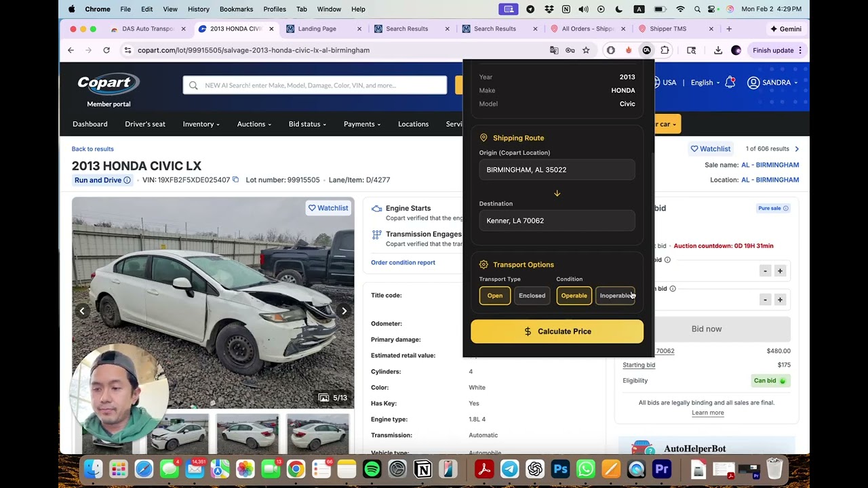Image resolution: width=868 pixels, height=488 pixels.
Task: Click the translate page icon in address bar
Action: [554, 50]
